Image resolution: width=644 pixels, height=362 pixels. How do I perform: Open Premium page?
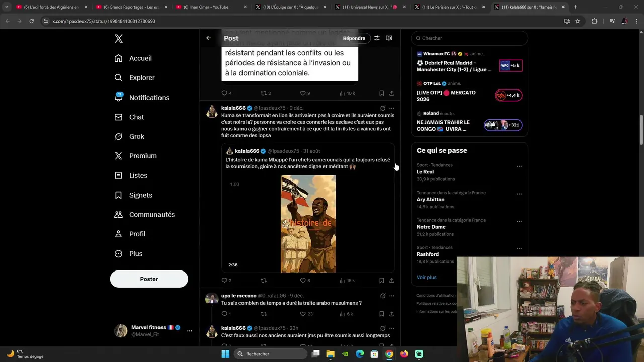tap(136, 156)
